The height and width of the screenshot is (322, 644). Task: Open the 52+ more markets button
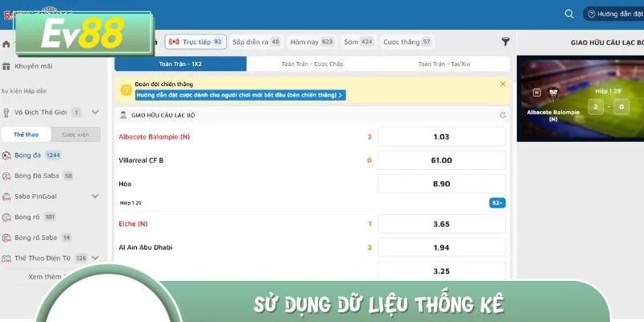(x=497, y=203)
